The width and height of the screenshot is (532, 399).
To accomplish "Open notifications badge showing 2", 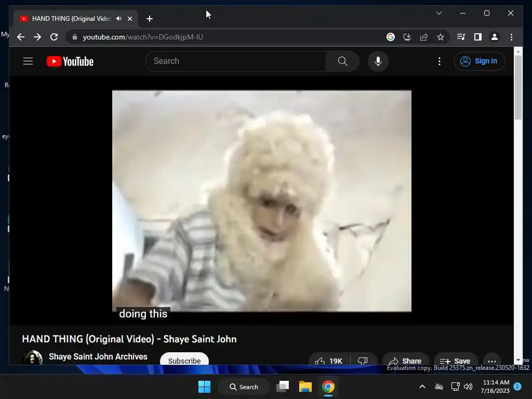I will [517, 387].
